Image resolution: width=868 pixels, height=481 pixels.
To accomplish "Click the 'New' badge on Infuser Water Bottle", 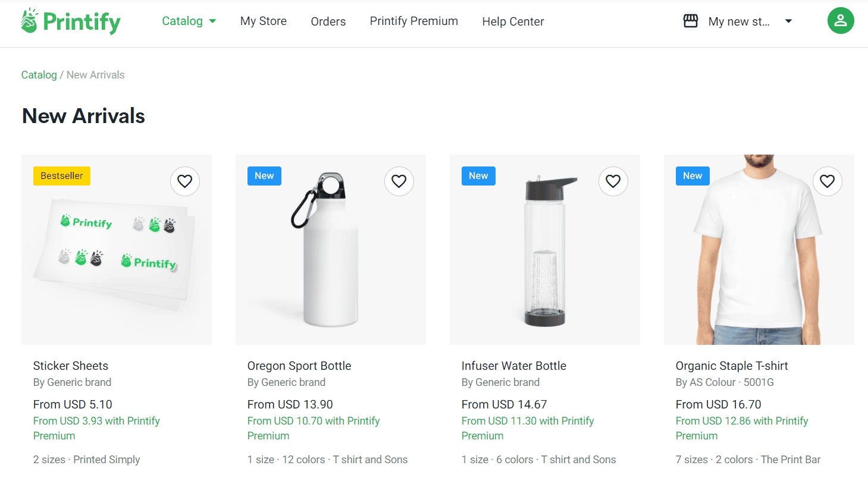I will click(x=478, y=175).
